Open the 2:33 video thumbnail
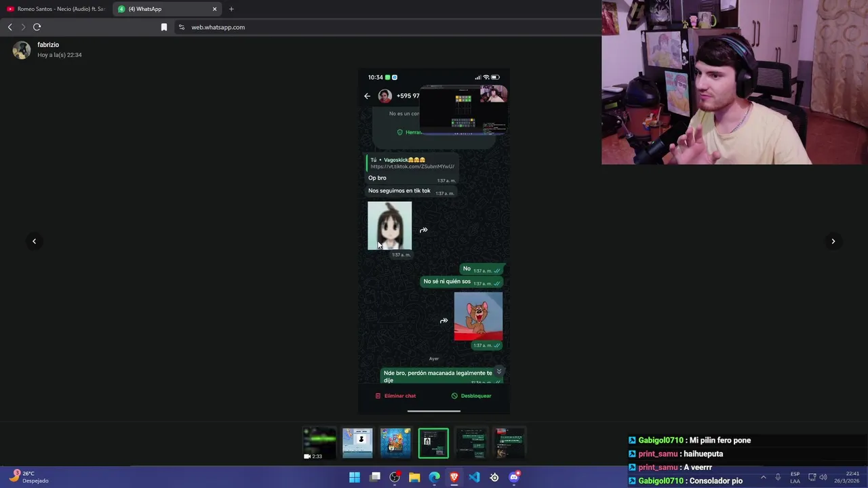The width and height of the screenshot is (868, 488). pyautogui.click(x=319, y=443)
